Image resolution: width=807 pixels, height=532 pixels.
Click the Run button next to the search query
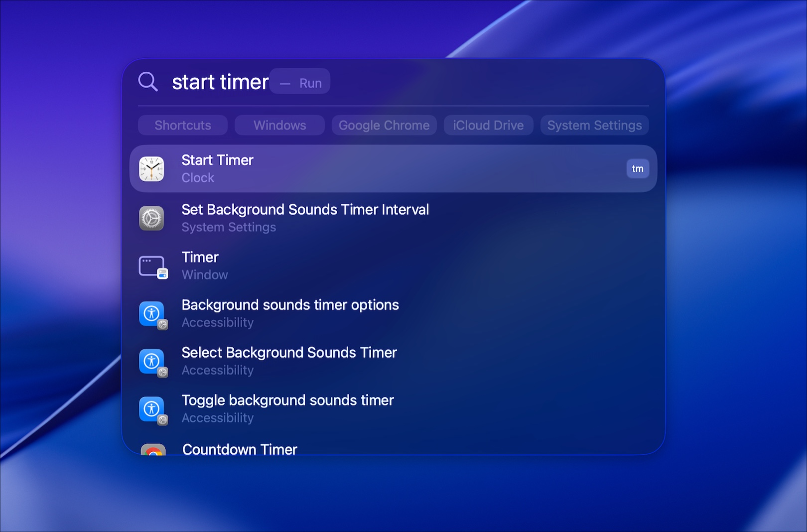coord(310,83)
